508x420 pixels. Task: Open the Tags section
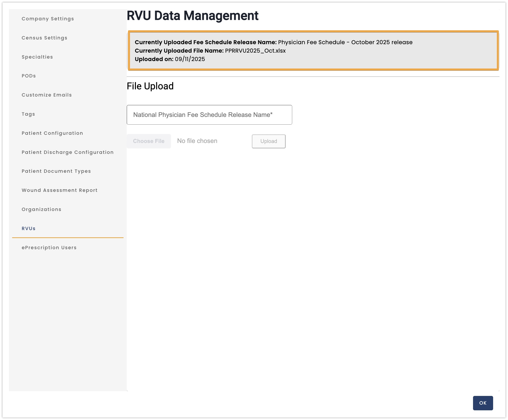click(x=28, y=114)
